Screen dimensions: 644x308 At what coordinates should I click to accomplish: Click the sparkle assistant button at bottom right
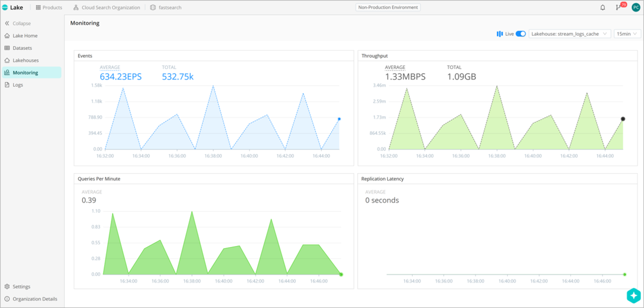click(x=633, y=295)
